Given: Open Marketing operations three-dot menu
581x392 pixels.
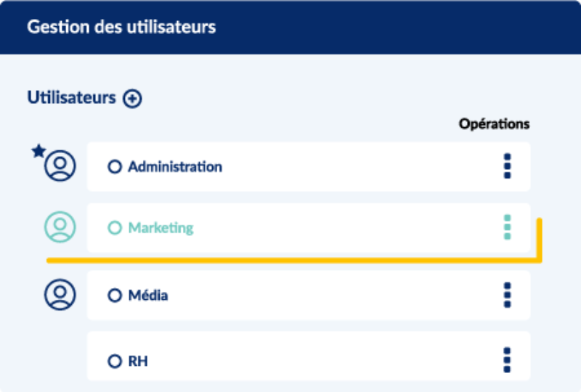Looking at the screenshot, I should point(507,227).
